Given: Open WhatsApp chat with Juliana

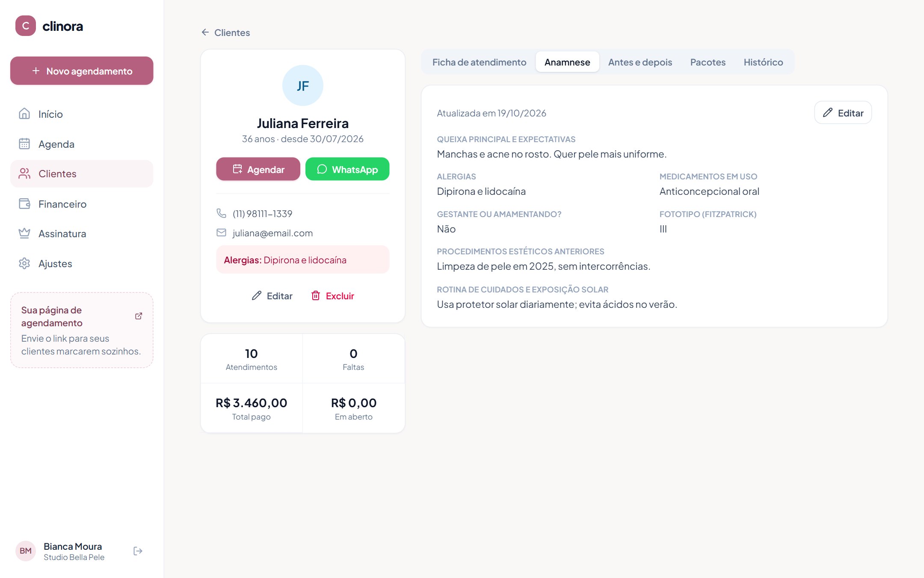Looking at the screenshot, I should pyautogui.click(x=347, y=169).
